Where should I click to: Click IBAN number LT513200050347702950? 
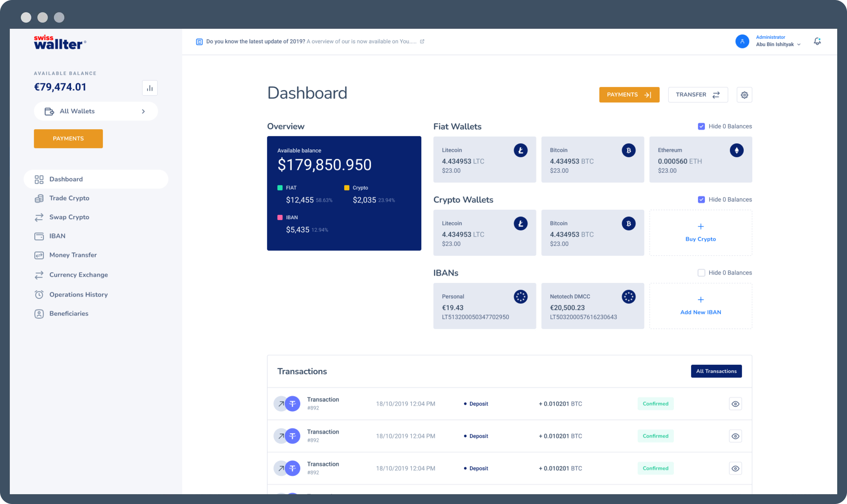(x=475, y=317)
